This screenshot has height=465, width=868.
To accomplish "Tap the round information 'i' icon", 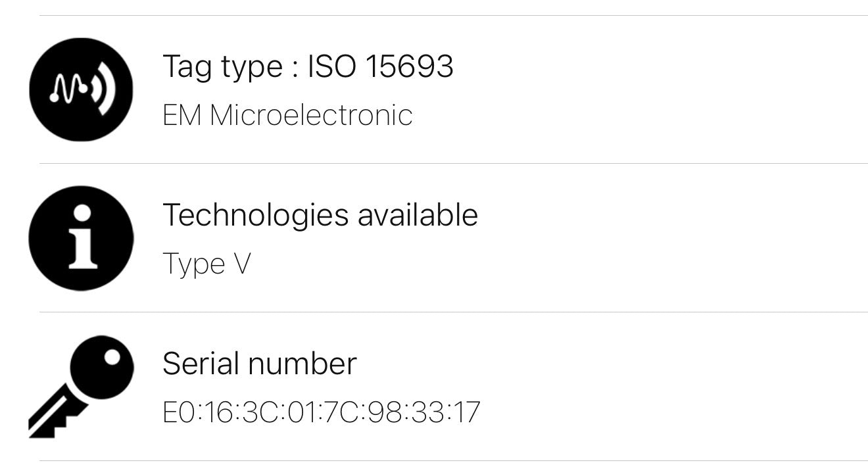I will coord(81,238).
